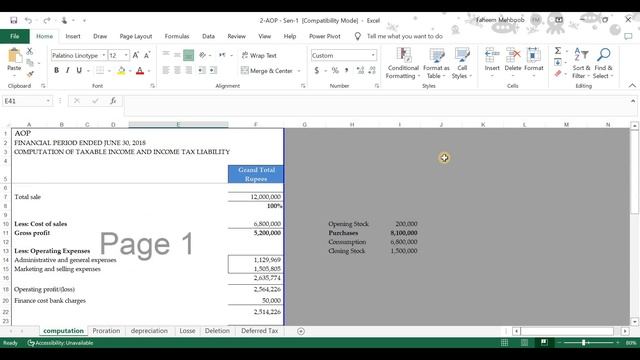This screenshot has width=640, height=360.
Task: Click the increase indent icon
Action: point(213,70)
